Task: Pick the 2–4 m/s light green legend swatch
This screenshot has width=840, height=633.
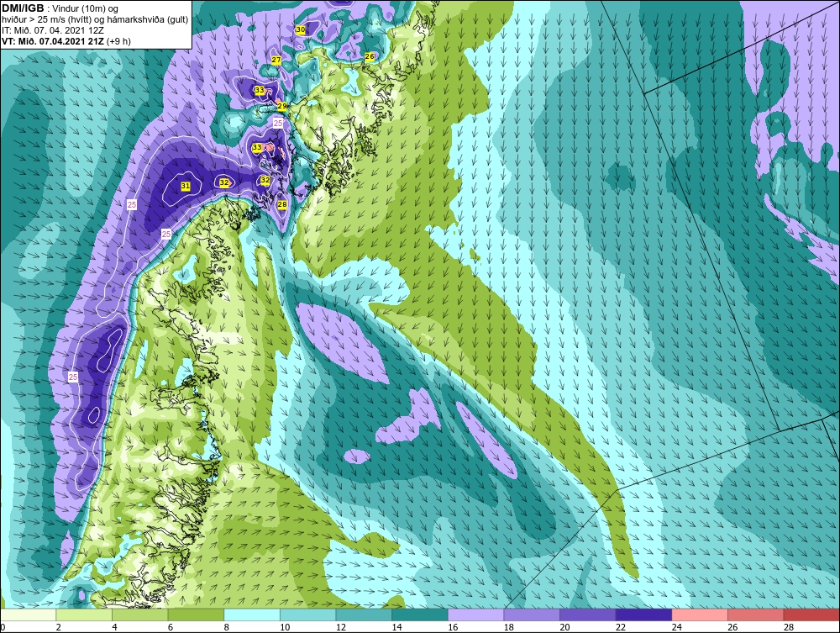Action: pos(83,615)
